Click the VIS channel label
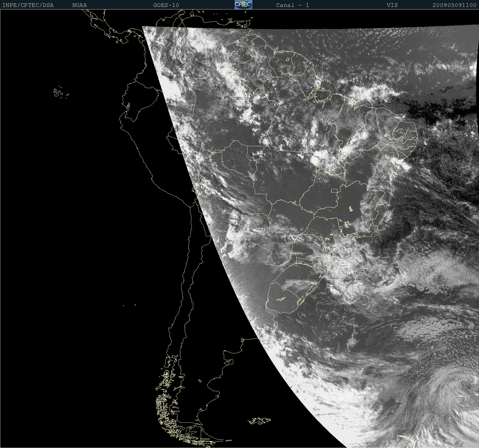Screen dimensions: 479x448 click(392, 5)
